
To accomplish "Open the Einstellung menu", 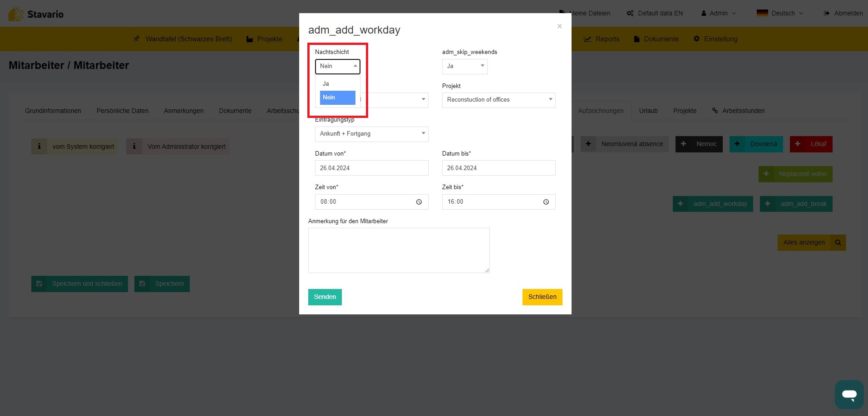I will 715,39.
